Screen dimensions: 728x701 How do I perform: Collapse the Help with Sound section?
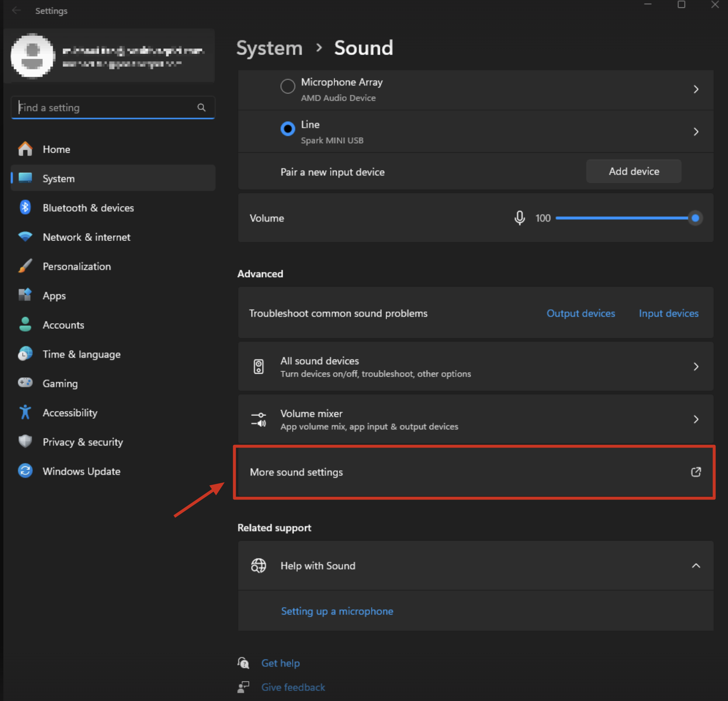tap(696, 565)
